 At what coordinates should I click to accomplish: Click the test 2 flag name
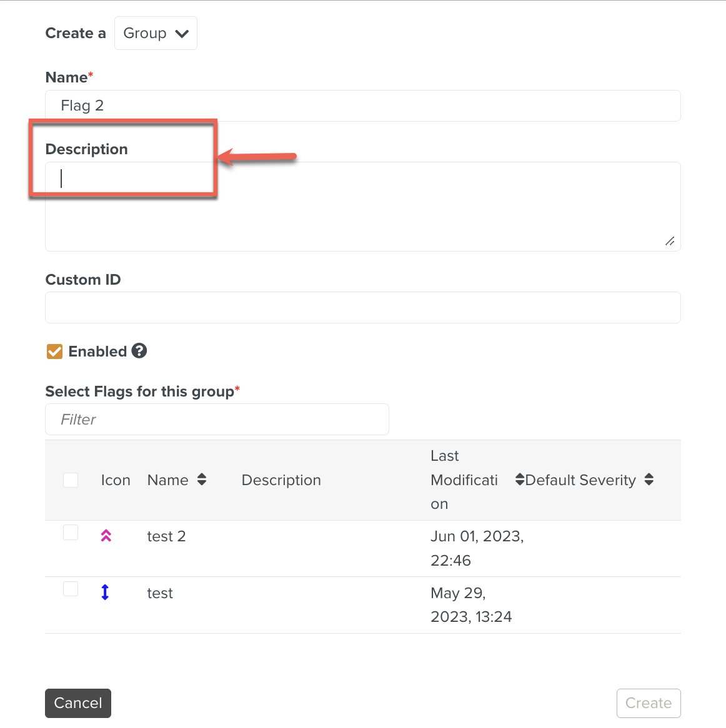pyautogui.click(x=166, y=536)
